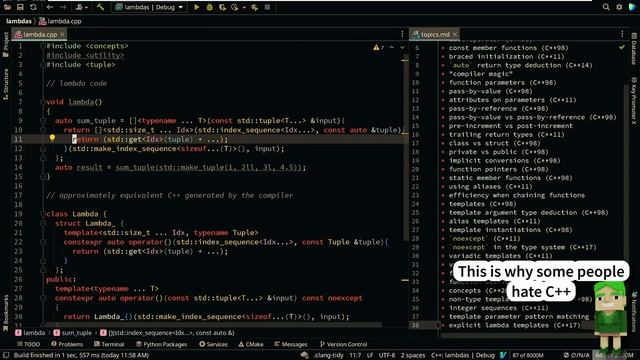Image resolution: width=640 pixels, height=360 pixels.
Task: Navigate forward with the right arrow
Action: [x=62, y=7]
